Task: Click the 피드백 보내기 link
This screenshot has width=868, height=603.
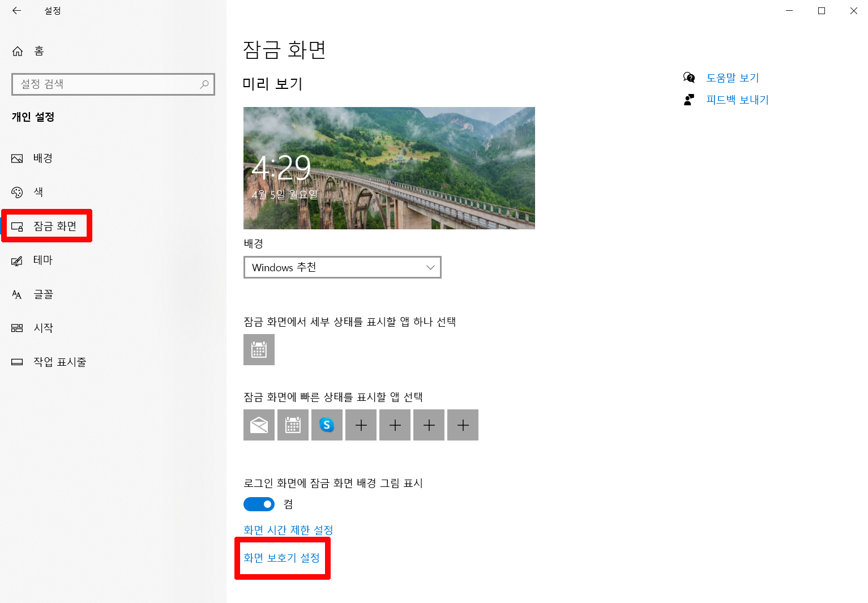Action: coord(737,100)
